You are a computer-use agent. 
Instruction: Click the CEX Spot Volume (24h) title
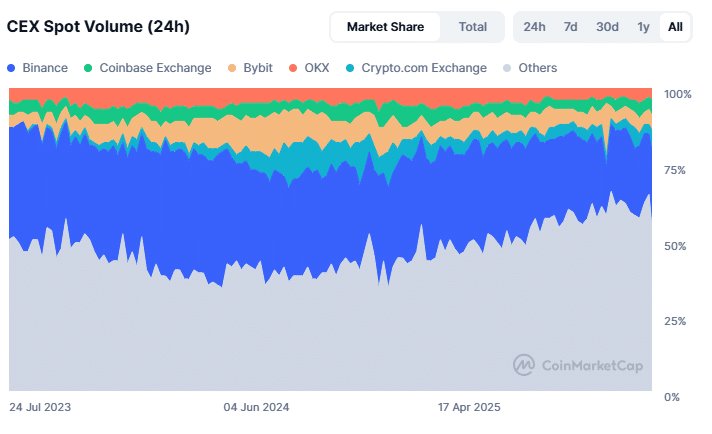[99, 27]
